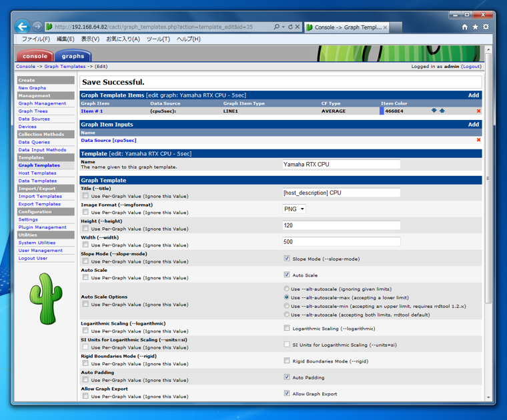Click the Cacti cactus logo image

pos(46,299)
